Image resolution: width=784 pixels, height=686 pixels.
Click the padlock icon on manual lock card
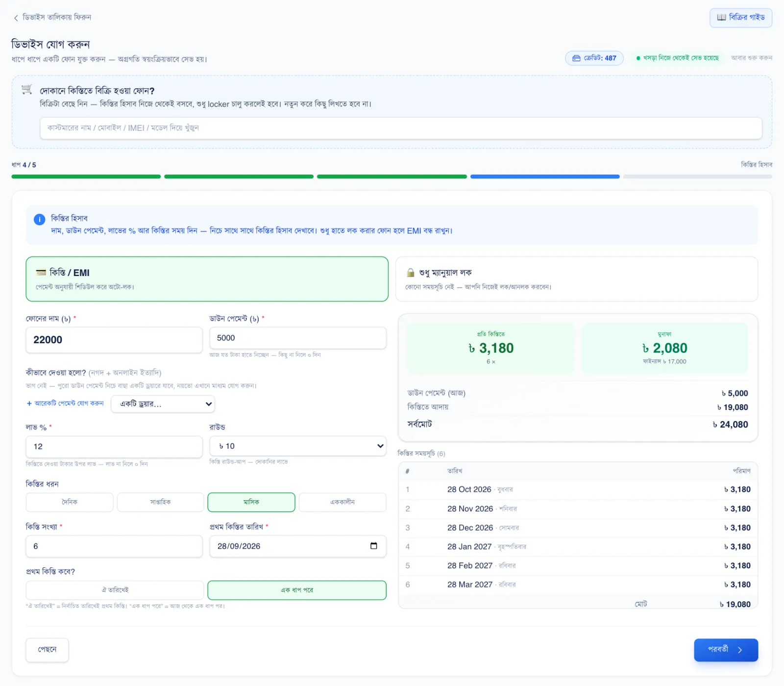(411, 273)
